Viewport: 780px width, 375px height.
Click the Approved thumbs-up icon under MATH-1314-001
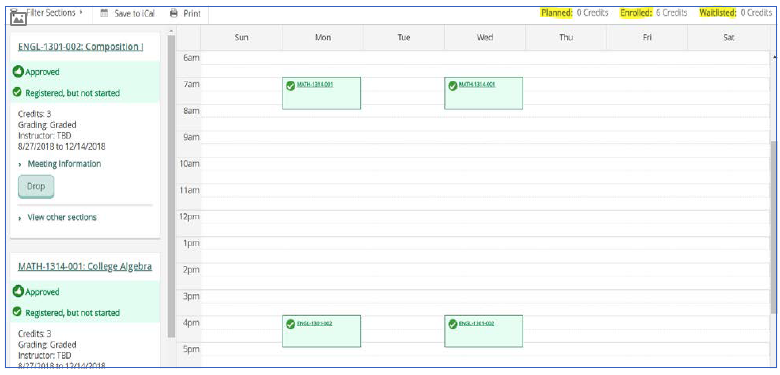[18, 291]
